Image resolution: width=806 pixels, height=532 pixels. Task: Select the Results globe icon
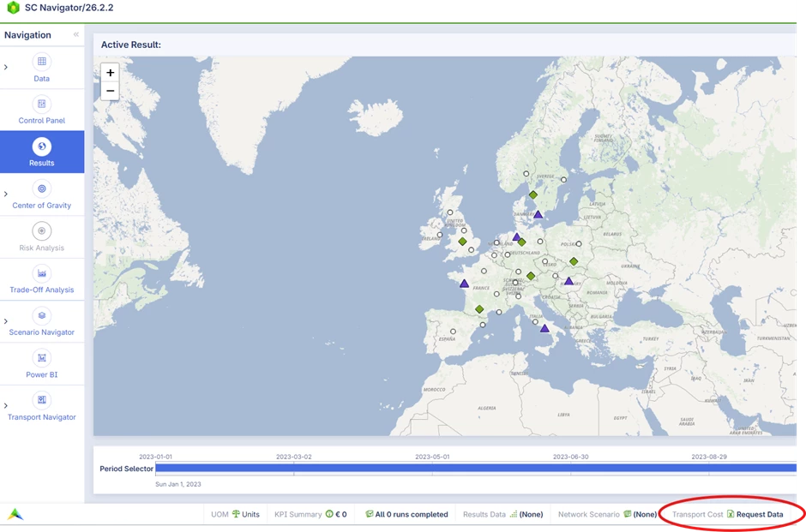click(x=42, y=146)
